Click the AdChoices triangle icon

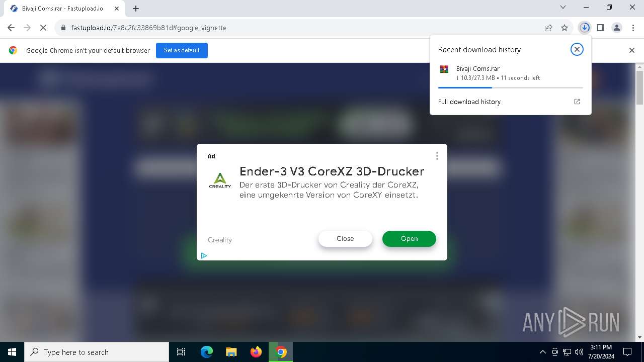[204, 255]
